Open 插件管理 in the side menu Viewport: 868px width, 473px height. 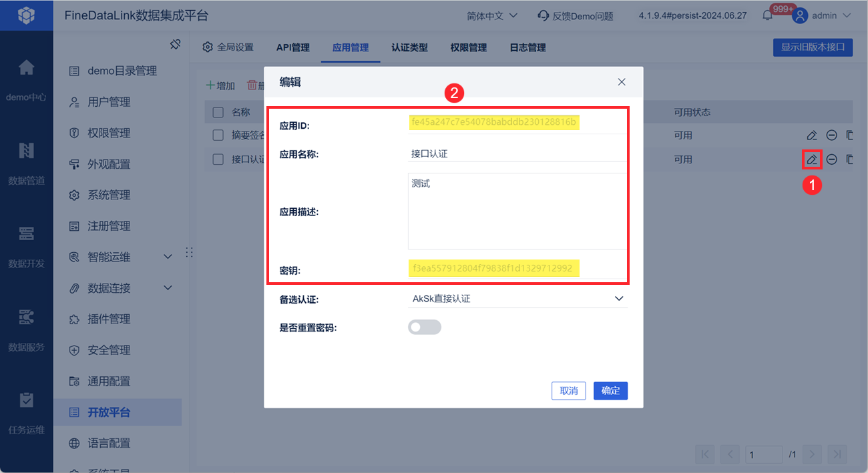(109, 319)
